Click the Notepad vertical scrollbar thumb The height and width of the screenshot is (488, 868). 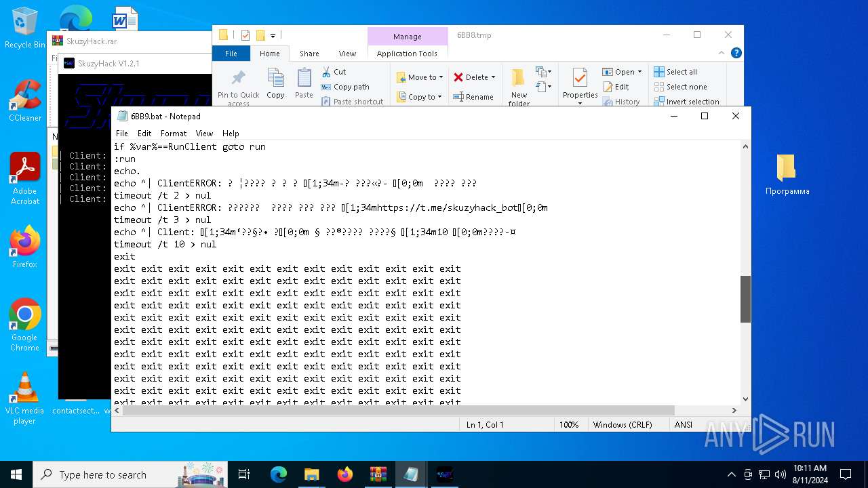pos(745,299)
